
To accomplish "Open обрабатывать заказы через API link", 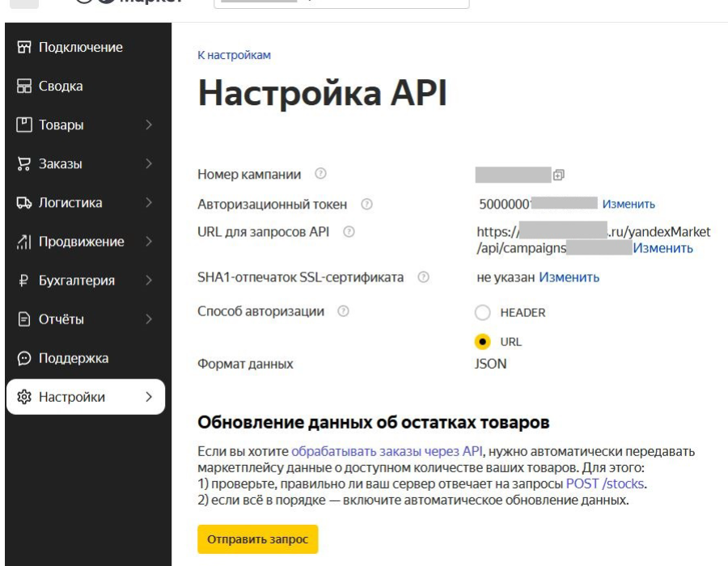I will pos(387,451).
